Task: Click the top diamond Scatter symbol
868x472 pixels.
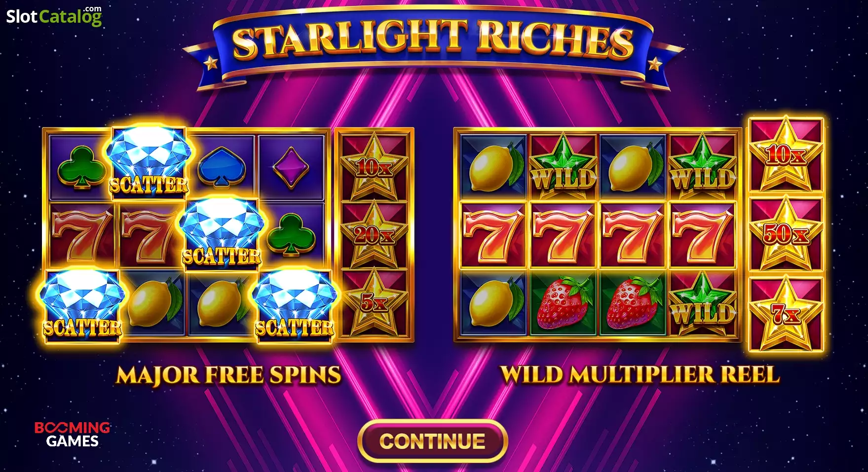Action: coord(149,162)
